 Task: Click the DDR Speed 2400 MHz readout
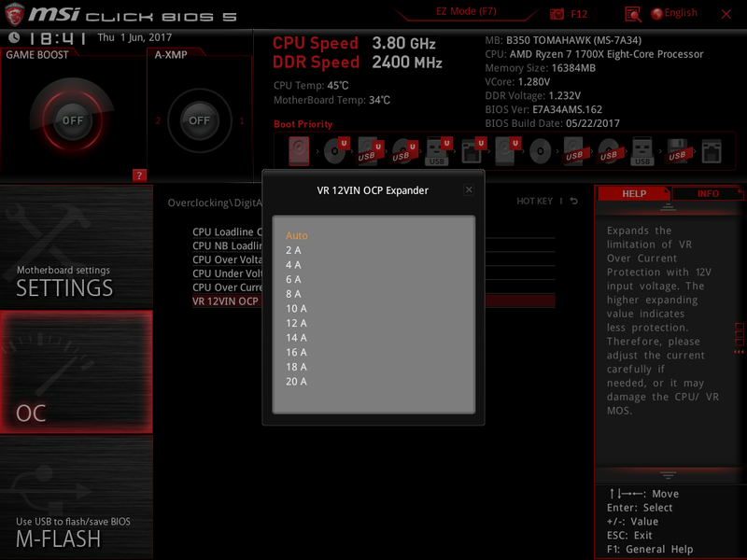[358, 62]
